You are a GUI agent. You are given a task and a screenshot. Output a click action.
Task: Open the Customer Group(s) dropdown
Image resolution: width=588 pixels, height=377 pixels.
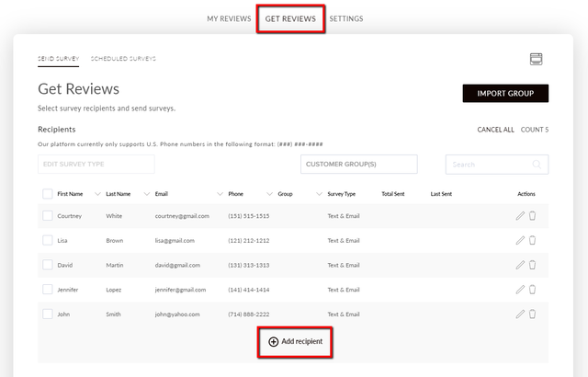(359, 165)
